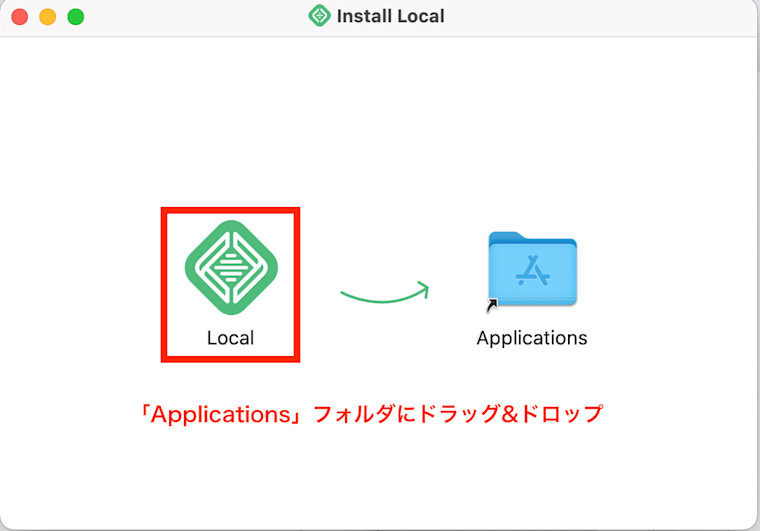Screen dimensions: 760x531
Task: Open the blue Applications folder shortcut
Action: (532, 269)
